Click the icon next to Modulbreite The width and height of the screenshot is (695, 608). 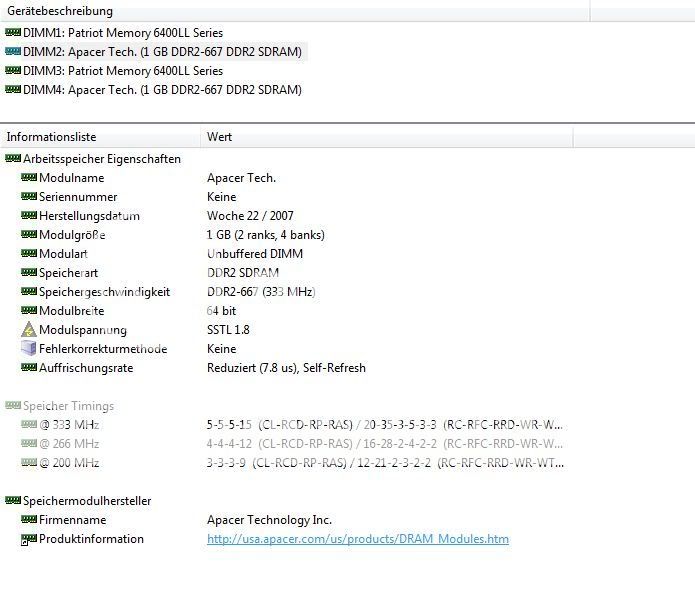tap(29, 311)
